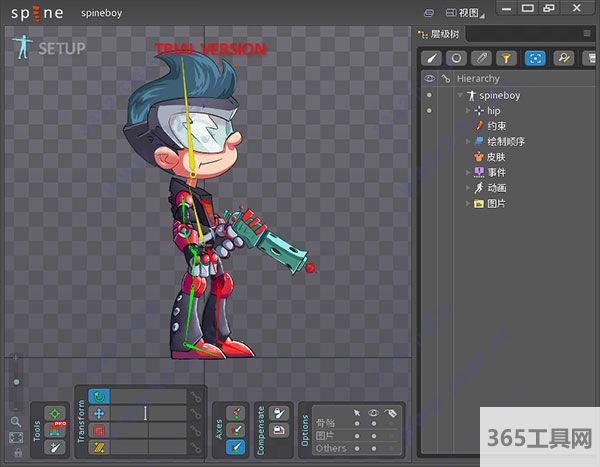Screen dimensions: 600x467
Task: Click the zoom slider handle at left
Action: 15,382
